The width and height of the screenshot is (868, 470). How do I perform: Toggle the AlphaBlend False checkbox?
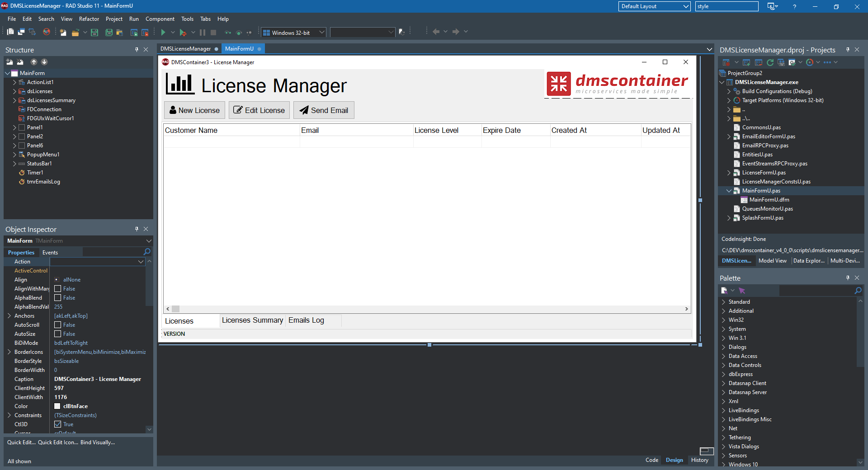pos(57,298)
